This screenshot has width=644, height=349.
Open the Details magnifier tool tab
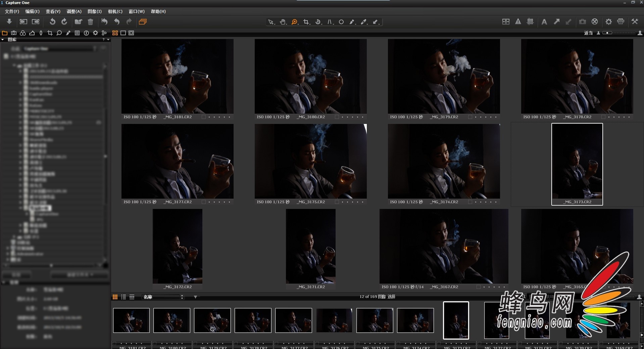tap(59, 33)
